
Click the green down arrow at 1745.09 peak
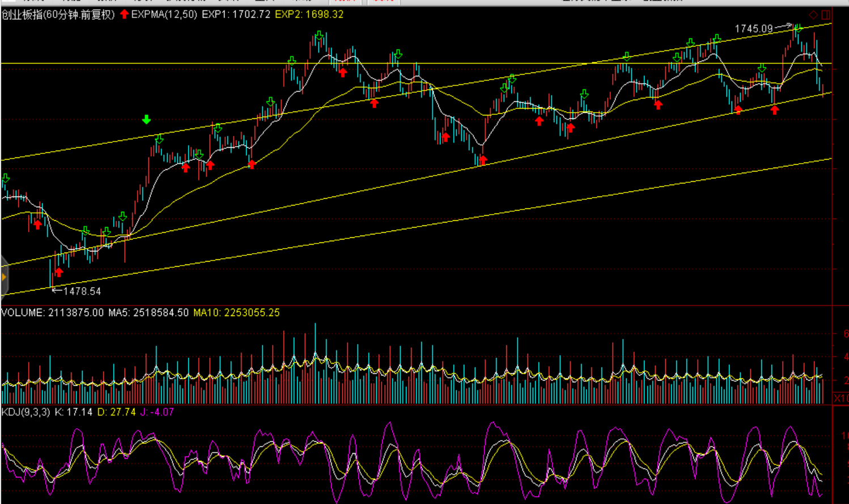coord(798,28)
